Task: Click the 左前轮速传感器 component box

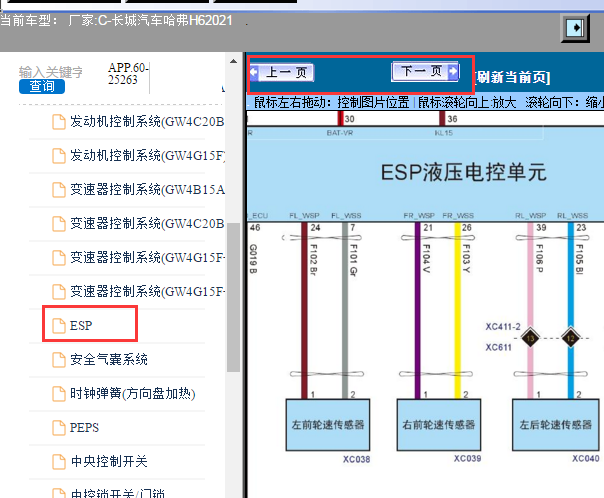Action: click(x=328, y=424)
